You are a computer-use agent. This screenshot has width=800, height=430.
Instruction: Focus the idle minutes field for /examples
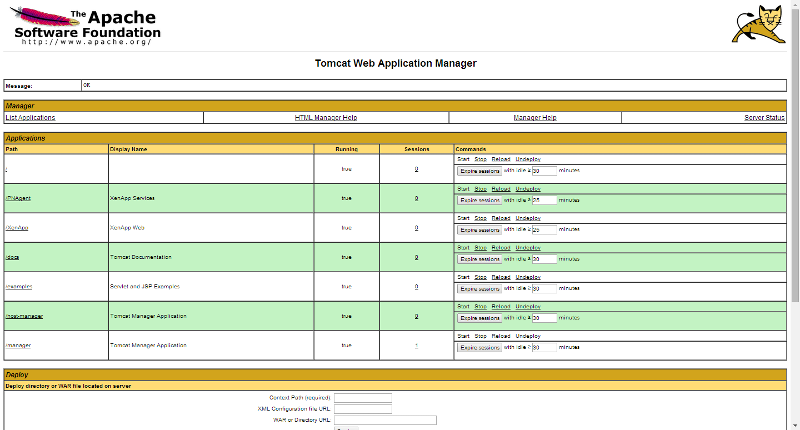pyautogui.click(x=544, y=289)
